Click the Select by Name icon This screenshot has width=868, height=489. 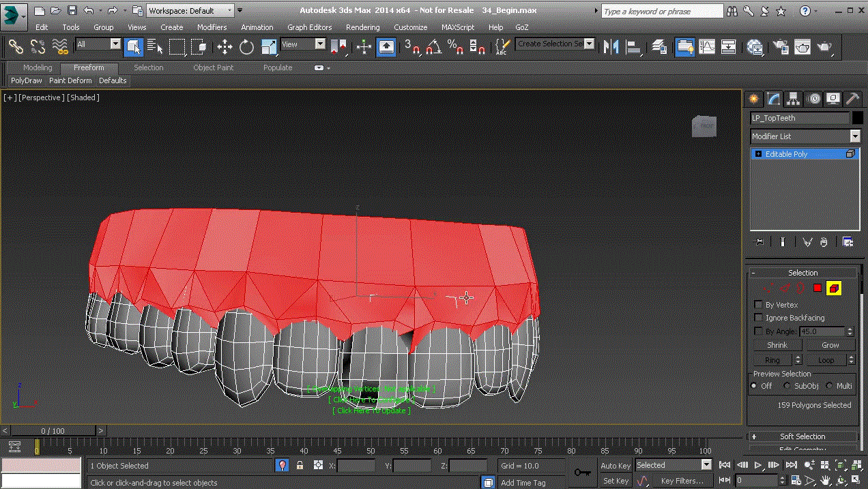click(x=156, y=47)
